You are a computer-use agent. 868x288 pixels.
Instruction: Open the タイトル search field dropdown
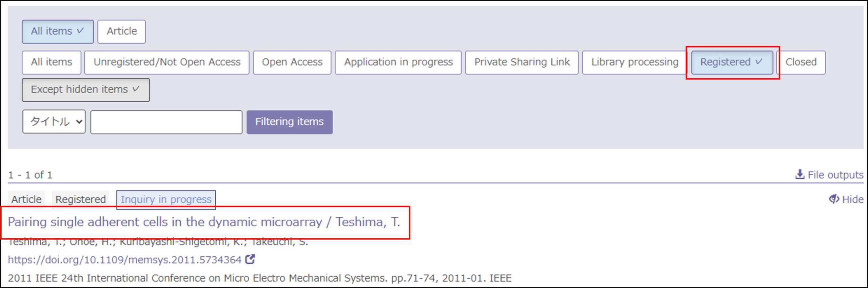click(x=54, y=122)
